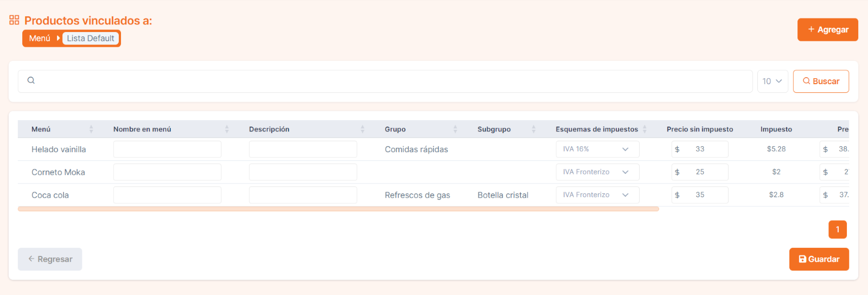Open tax scheme dropdown for Coca cola

tap(597, 194)
